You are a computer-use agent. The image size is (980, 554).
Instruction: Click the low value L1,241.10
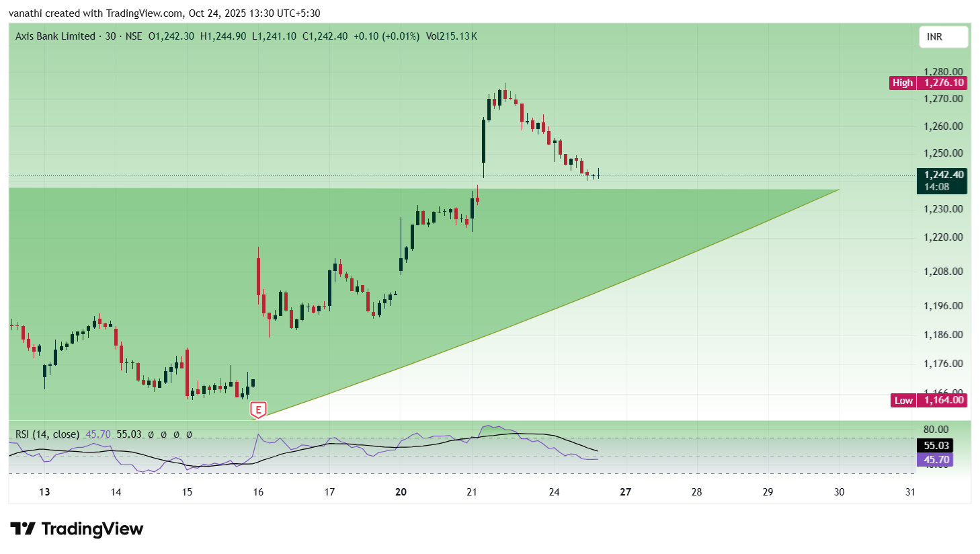click(x=274, y=36)
